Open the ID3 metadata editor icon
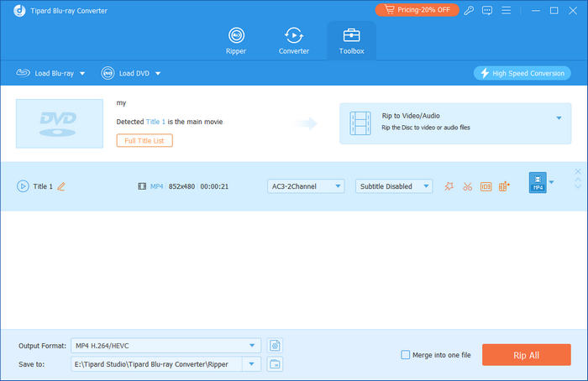The image size is (588, 381). coord(486,186)
